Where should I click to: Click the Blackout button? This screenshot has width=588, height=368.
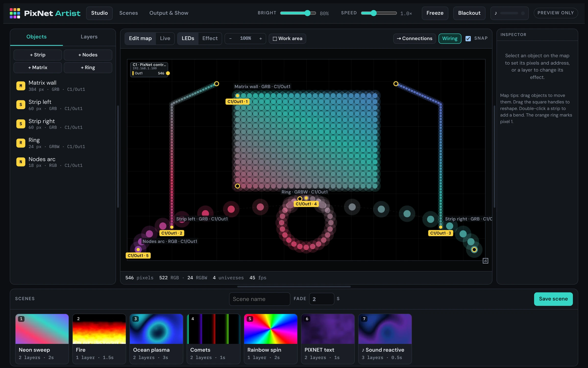pos(469,13)
